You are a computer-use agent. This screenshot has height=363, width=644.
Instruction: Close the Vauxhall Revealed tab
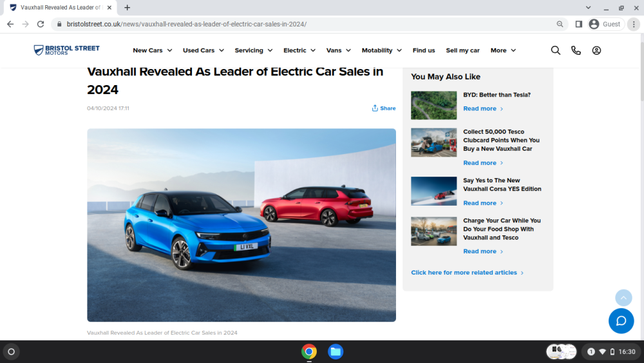point(109,7)
